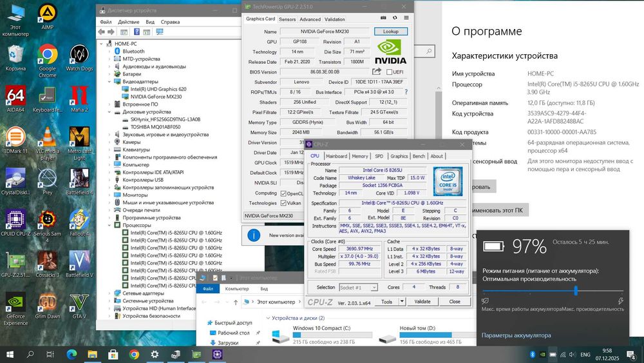Open Microsoft Store from the taskbar
This screenshot has height=363, width=644.
pos(113,354)
